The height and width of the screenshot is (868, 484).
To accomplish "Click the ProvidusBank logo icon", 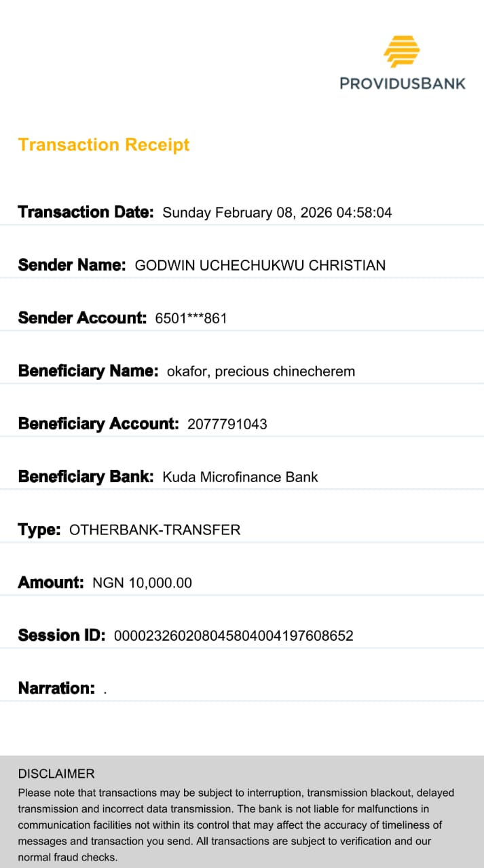I will (402, 51).
